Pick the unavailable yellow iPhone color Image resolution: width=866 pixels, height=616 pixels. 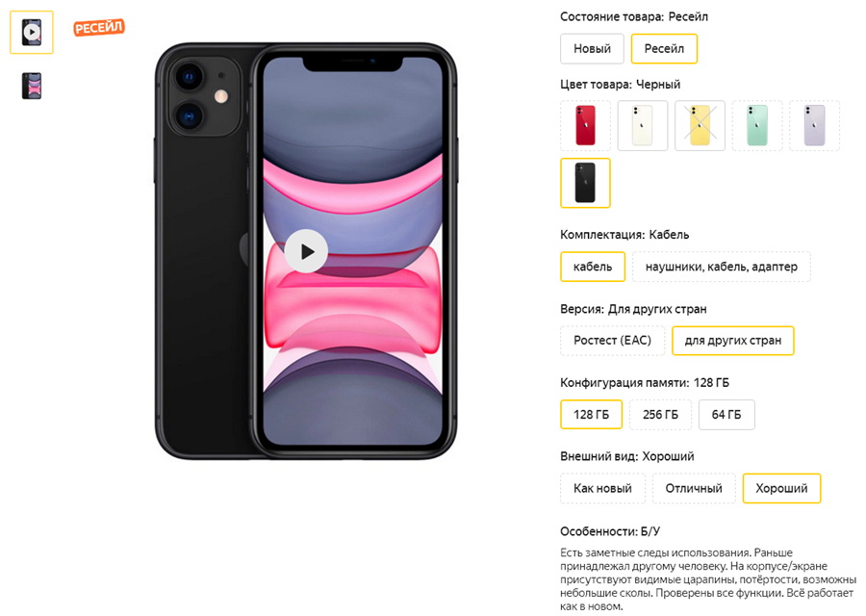pyautogui.click(x=700, y=125)
